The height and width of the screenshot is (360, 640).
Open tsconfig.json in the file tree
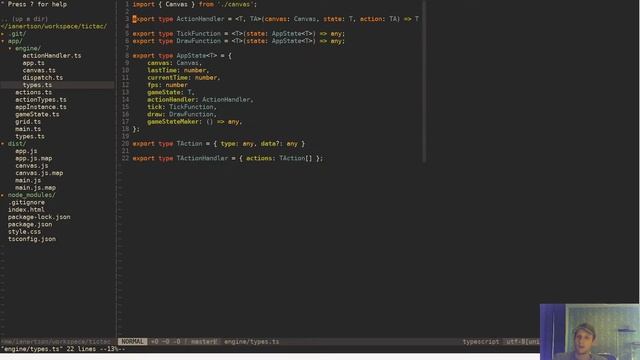[31, 240]
